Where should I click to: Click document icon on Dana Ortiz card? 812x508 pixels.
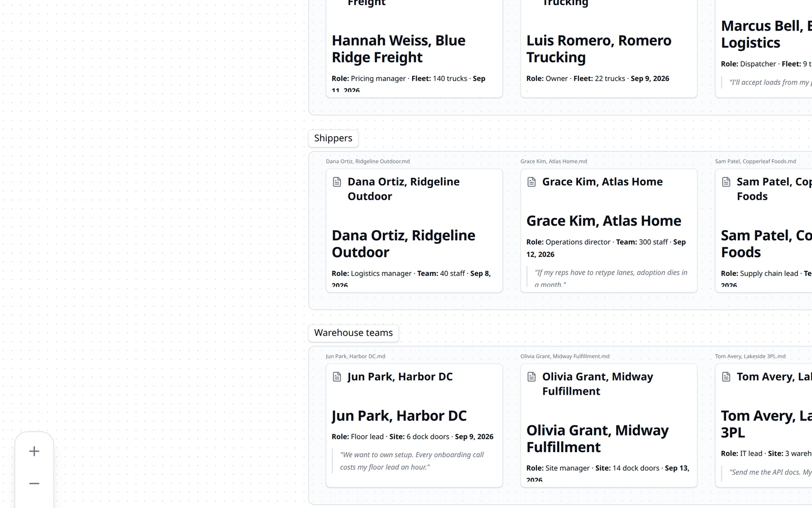[337, 182]
